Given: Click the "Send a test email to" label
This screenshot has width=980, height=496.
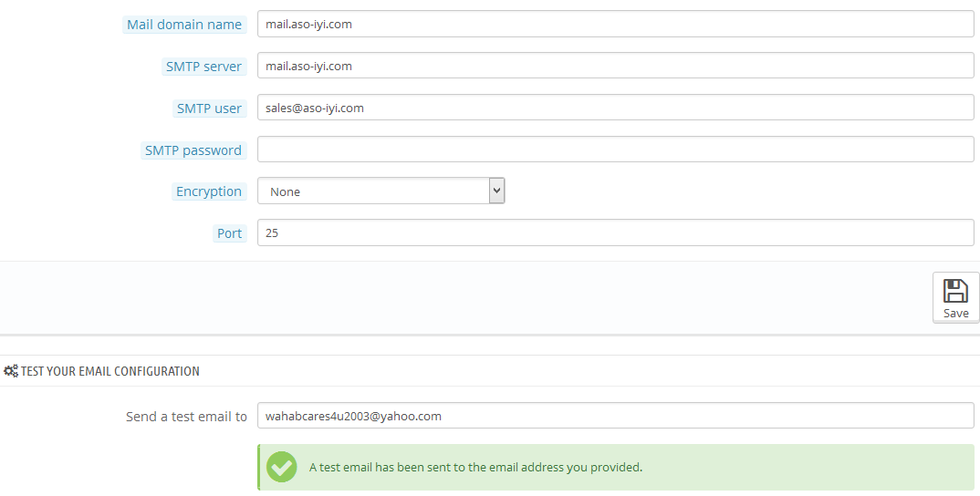Looking at the screenshot, I should coord(186,417).
